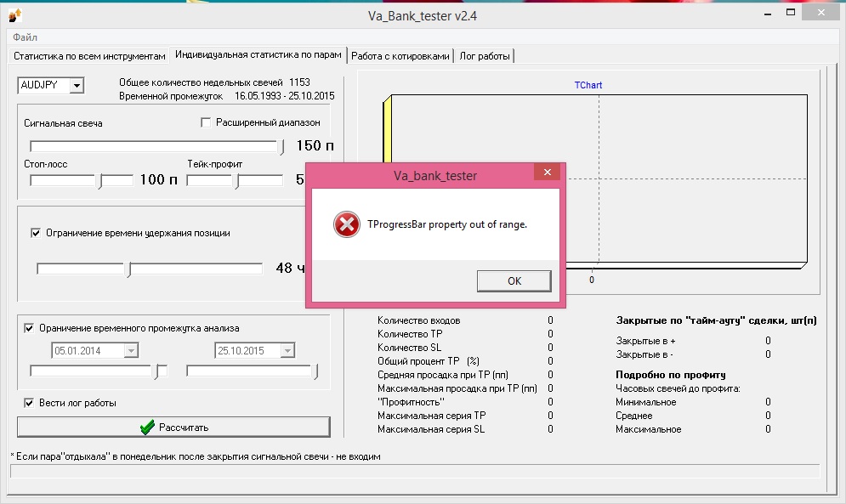Viewport: 846px width, 504px height.
Task: Click the Va_Bank_tester app icon in title bar
Action: (x=15, y=15)
